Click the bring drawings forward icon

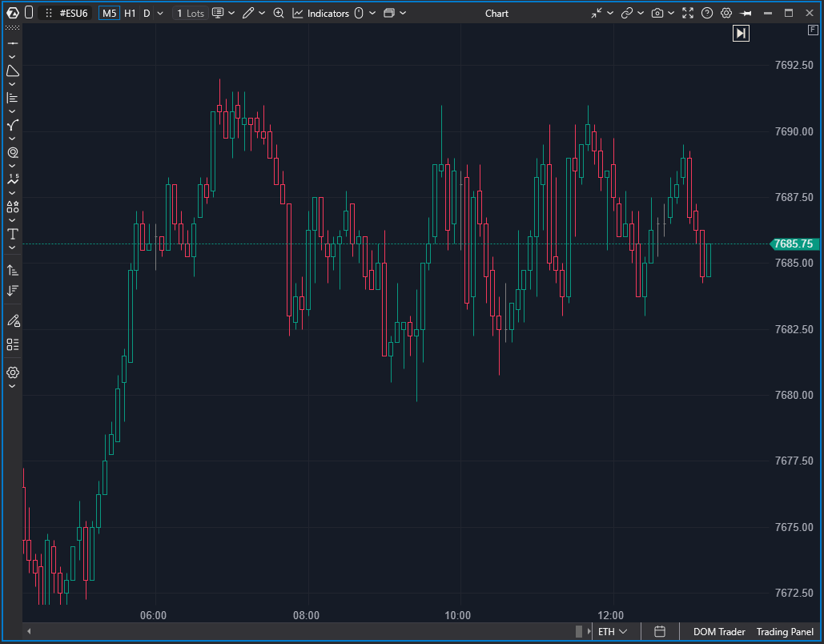coord(13,270)
